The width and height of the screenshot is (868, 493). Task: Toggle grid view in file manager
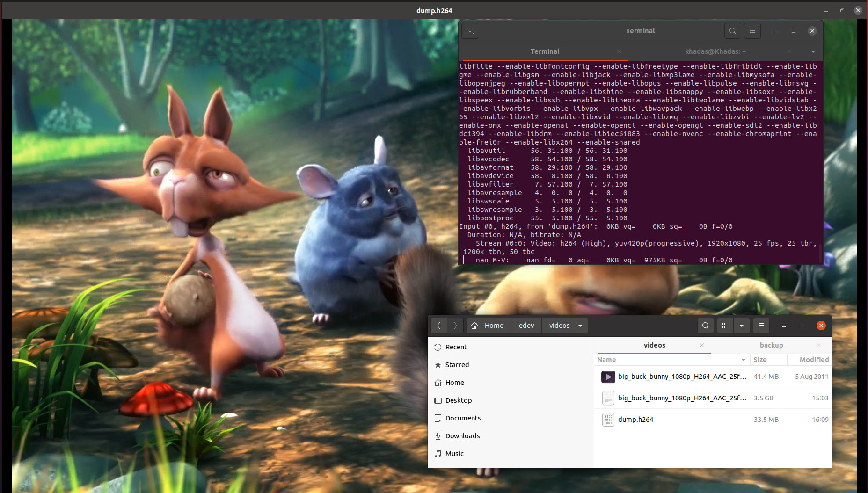coord(725,326)
